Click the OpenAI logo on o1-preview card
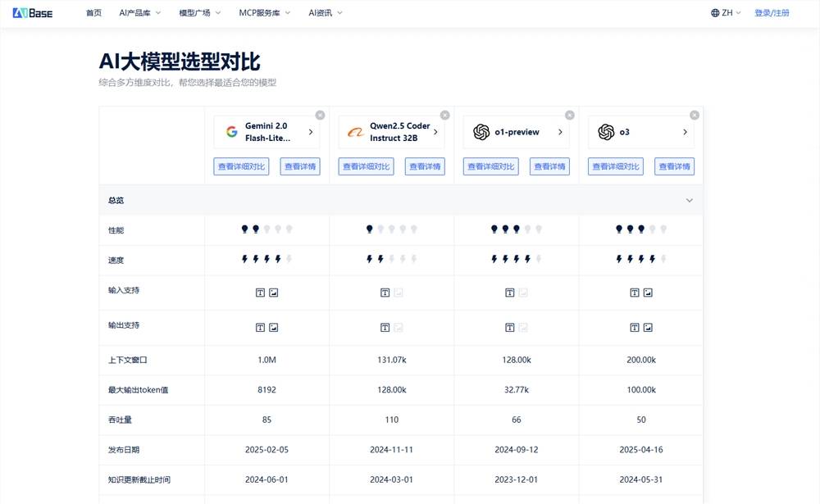The image size is (820, 504). 481,132
